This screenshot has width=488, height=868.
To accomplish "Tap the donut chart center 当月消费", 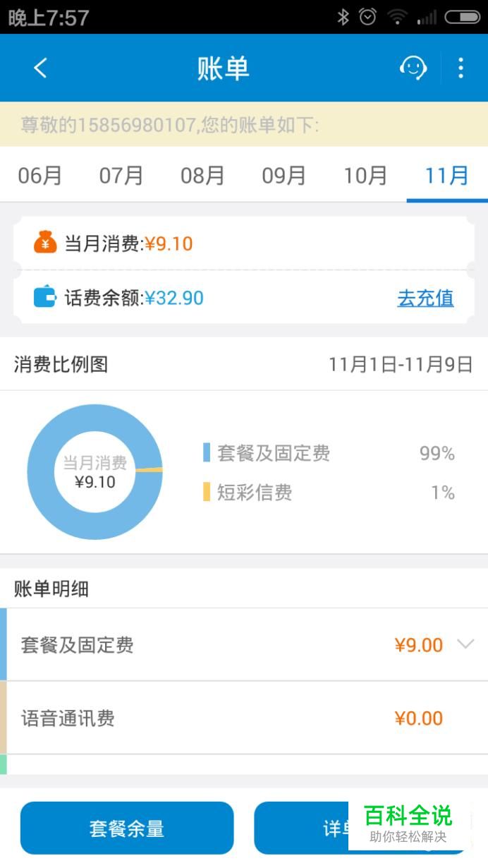I will 94,472.
